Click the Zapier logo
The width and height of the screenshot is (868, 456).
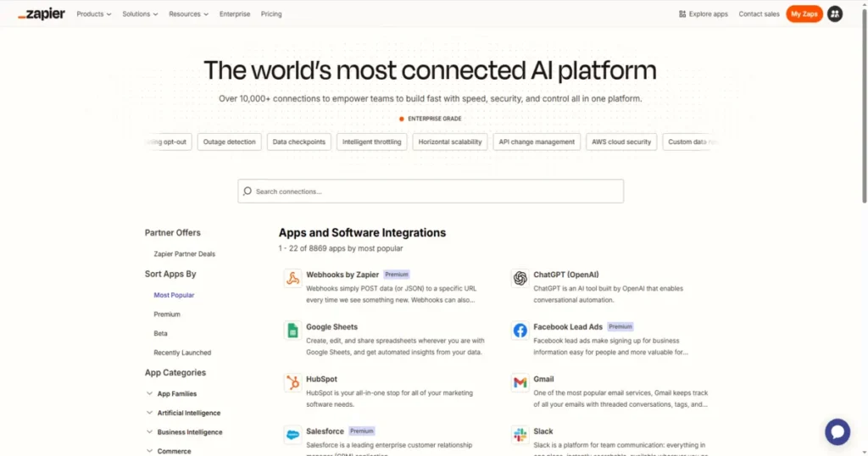click(x=42, y=14)
